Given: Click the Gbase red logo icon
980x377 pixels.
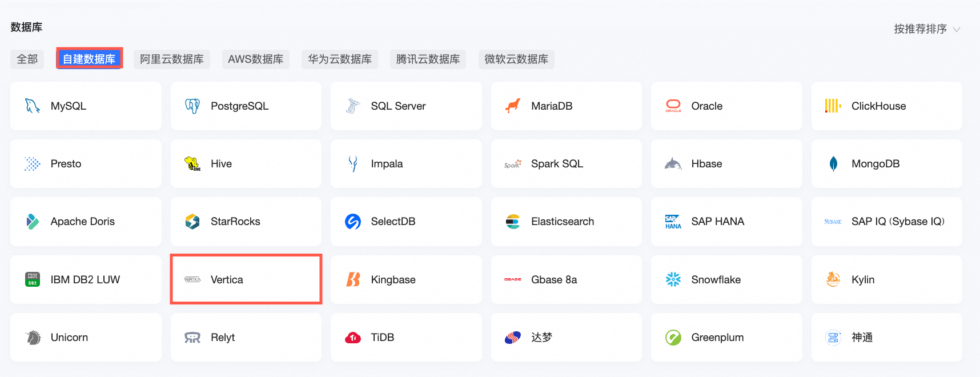Looking at the screenshot, I should coord(513,279).
